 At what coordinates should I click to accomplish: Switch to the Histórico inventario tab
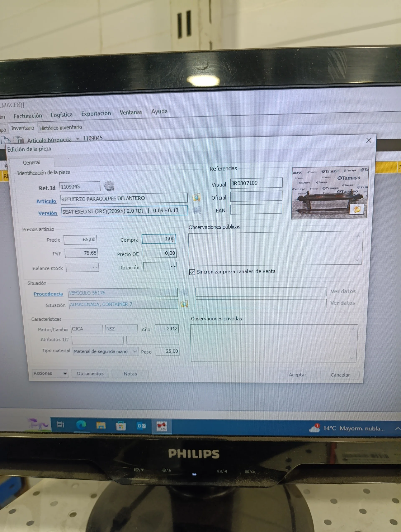[x=61, y=127]
